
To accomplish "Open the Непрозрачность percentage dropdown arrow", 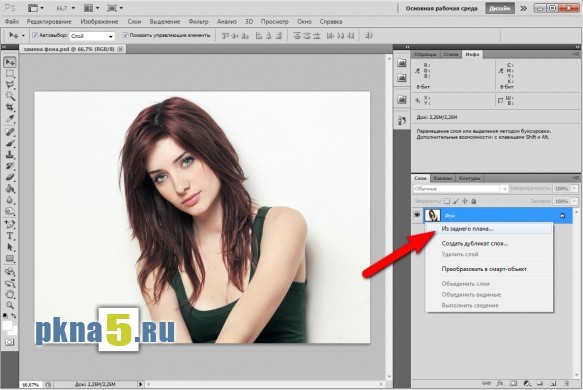I will pos(575,189).
